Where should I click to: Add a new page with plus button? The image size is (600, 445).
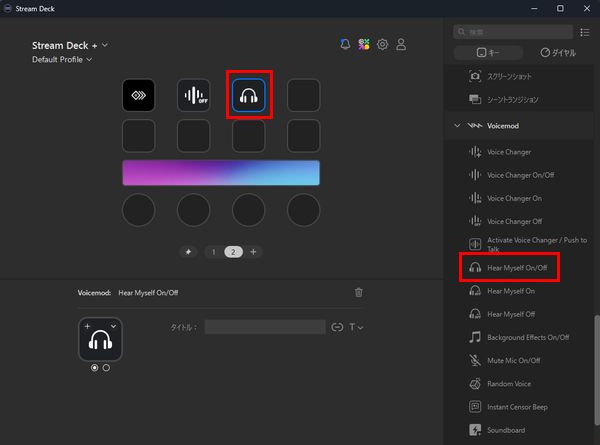[253, 252]
